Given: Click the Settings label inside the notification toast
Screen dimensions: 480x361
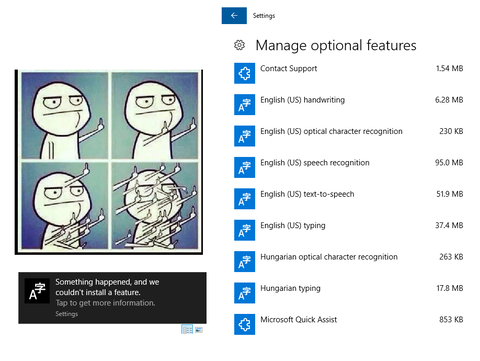Looking at the screenshot, I should [66, 314].
